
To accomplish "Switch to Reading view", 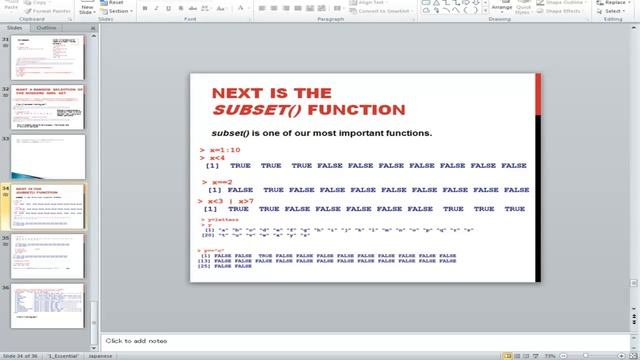I will (x=526, y=356).
